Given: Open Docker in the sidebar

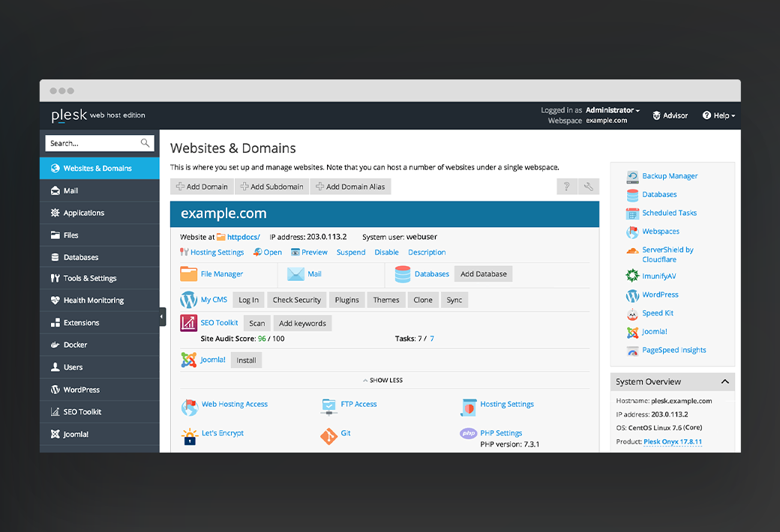Looking at the screenshot, I should tap(100, 345).
